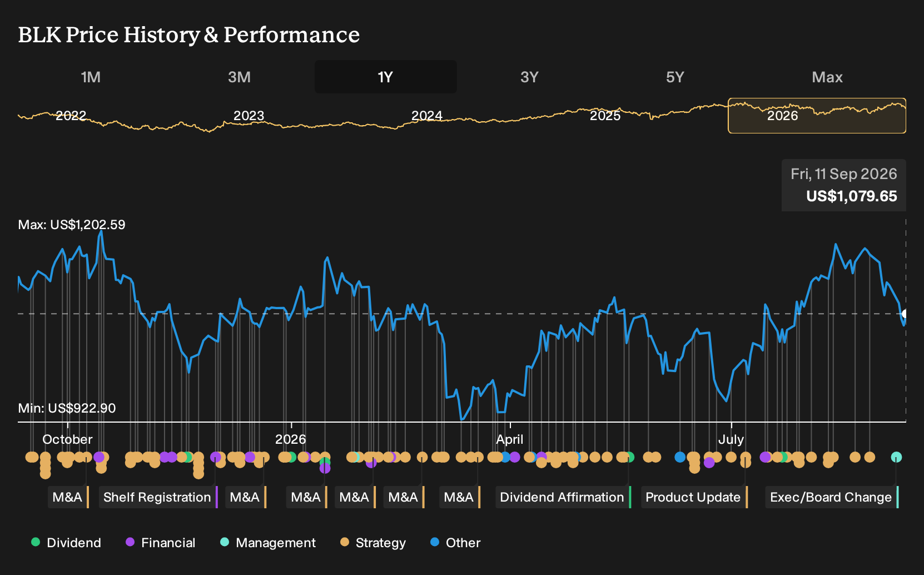Screen dimensions: 924x575
Task: Select the teal Management event dot at far right
Action: click(x=896, y=457)
